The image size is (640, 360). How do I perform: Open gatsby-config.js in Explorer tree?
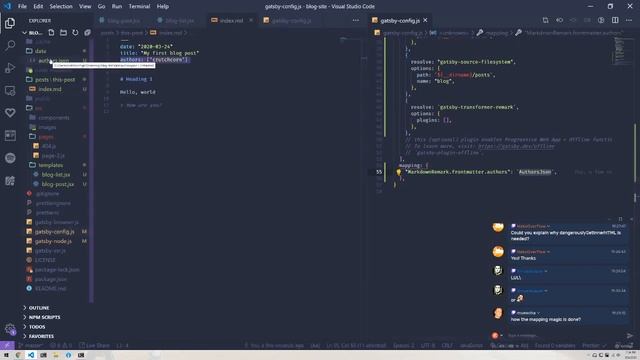[54, 231]
